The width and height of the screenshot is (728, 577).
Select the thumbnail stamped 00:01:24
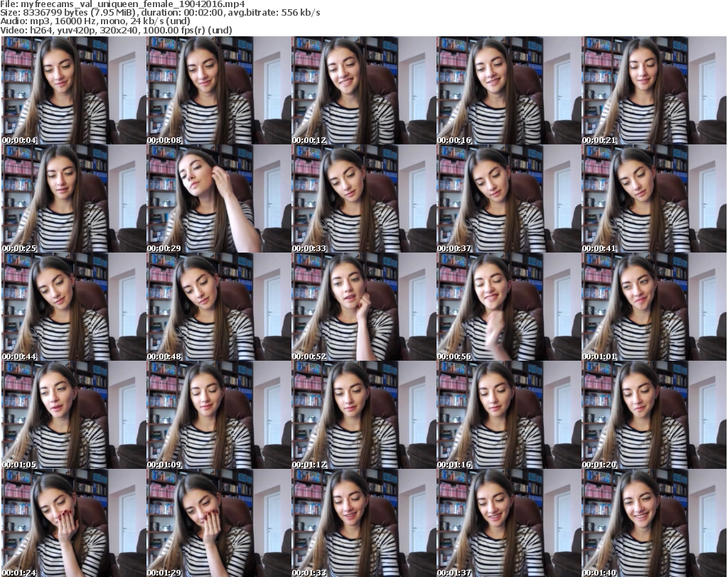coord(74,523)
